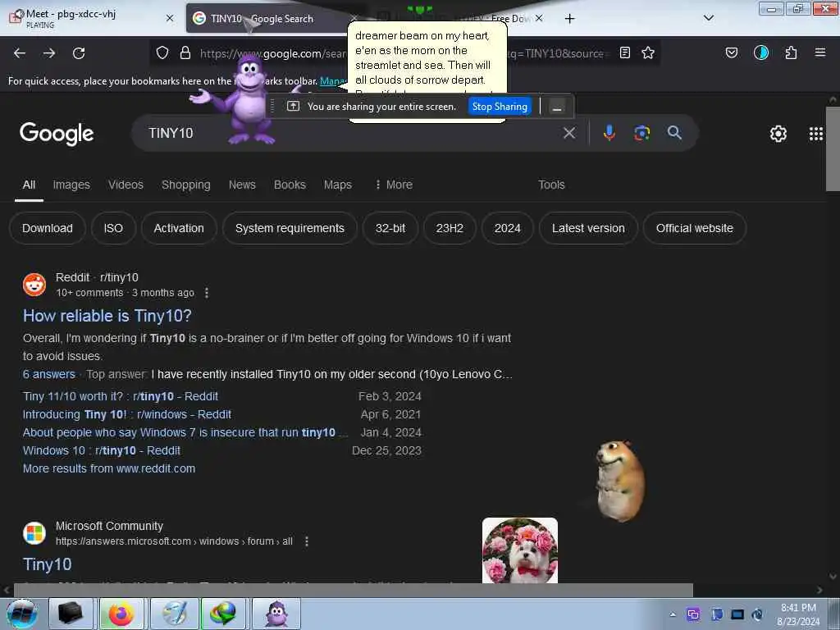Image resolution: width=840 pixels, height=630 pixels.
Task: Open three-dot menu for Reddit result
Action: 207,293
